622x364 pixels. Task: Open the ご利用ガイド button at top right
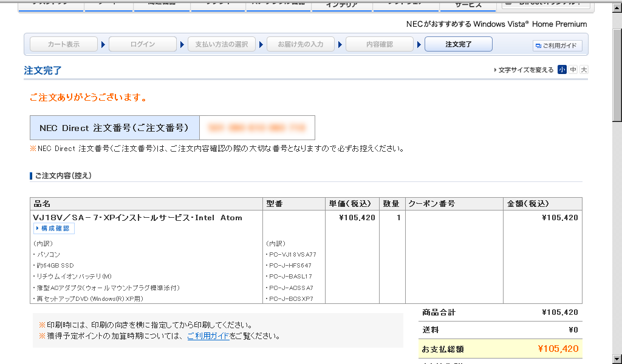pyautogui.click(x=557, y=45)
